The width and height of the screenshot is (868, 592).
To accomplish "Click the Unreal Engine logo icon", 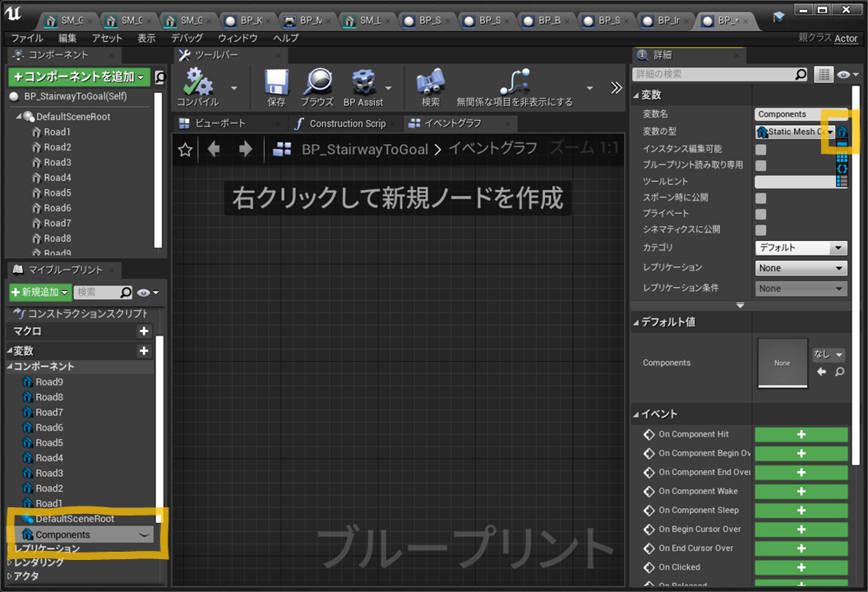I will (x=13, y=14).
